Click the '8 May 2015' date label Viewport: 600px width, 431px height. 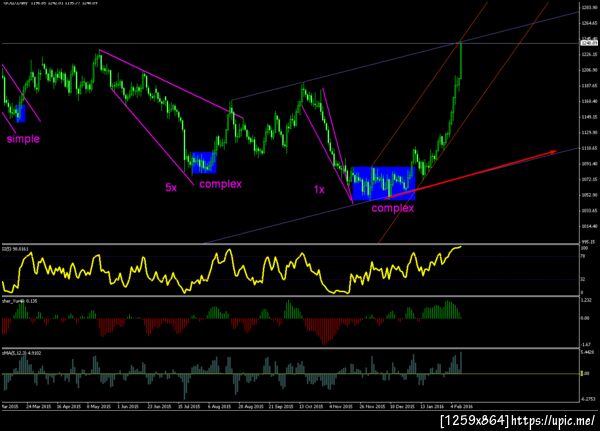(x=99, y=407)
